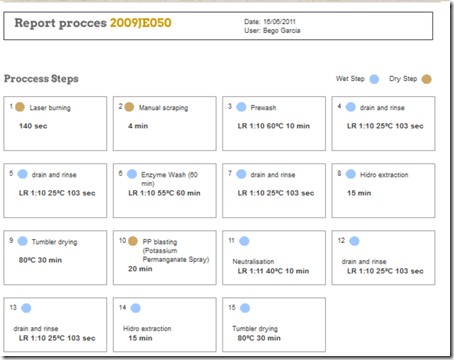Click '80ºC 30 min' value in step 9
Viewport: 454px width, 360px height.
click(x=40, y=260)
